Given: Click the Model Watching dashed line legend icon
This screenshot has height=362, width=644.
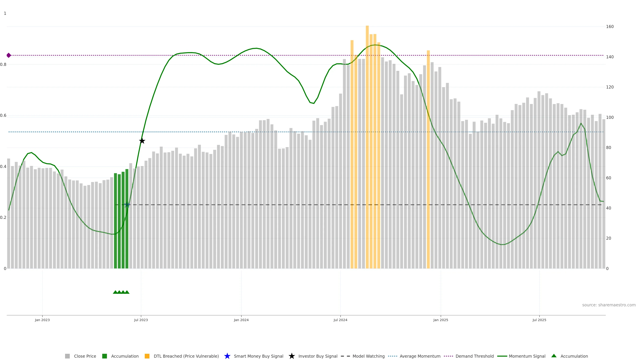Looking at the screenshot, I should (x=345, y=356).
